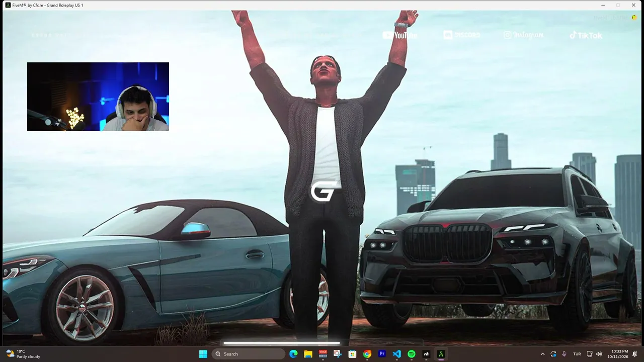The height and width of the screenshot is (362, 644).
Task: Switch to Google Chrome in the taskbar
Action: coord(367,354)
